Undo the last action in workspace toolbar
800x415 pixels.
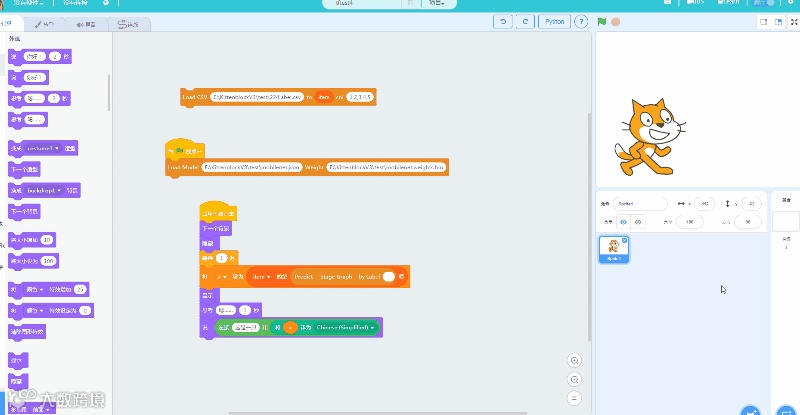tap(503, 21)
